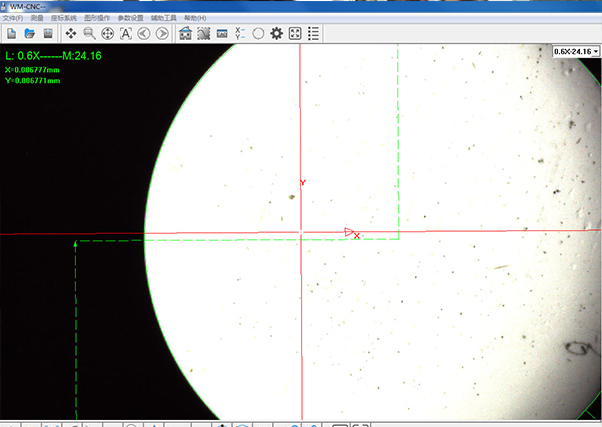Viewport: 602px width, 427px height.
Task: Go back with the left arrow circle
Action: pyautogui.click(x=144, y=34)
